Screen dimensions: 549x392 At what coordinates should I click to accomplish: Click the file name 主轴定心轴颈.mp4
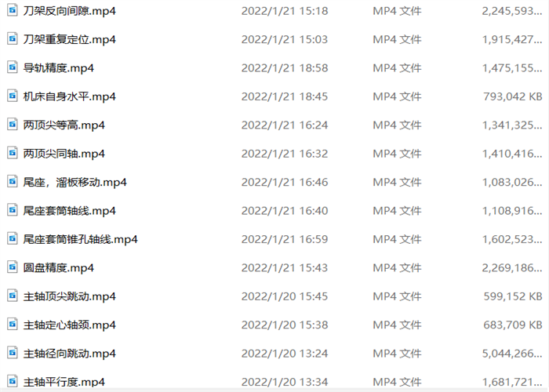[x=69, y=325]
